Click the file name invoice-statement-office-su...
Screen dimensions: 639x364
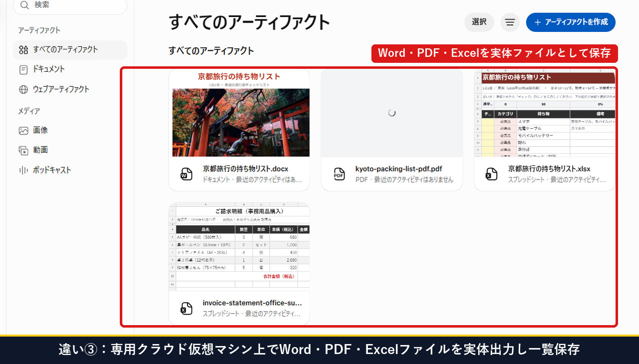pyautogui.click(x=252, y=303)
